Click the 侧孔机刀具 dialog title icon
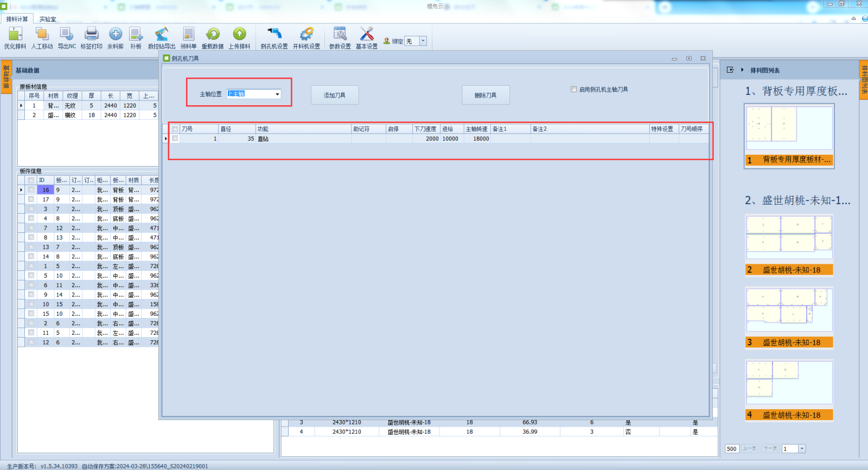 [167, 58]
